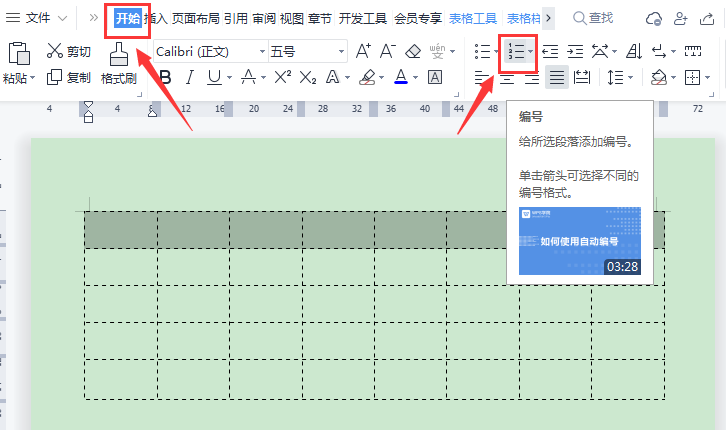726x430 pixels.
Task: Switch to the 视图 tab
Action: [x=292, y=19]
